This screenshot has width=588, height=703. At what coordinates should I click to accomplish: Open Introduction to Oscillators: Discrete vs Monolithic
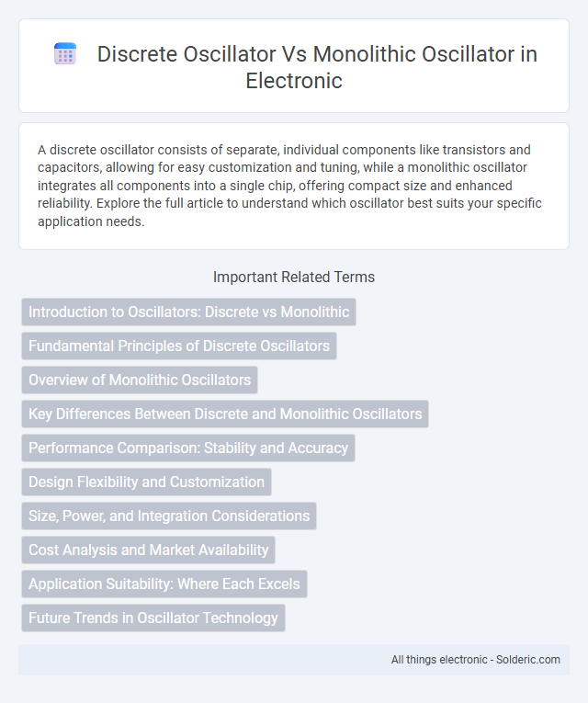click(188, 312)
